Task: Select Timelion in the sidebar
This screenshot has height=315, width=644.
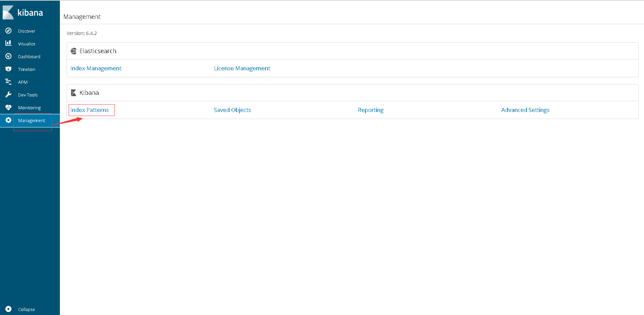Action: tap(27, 69)
